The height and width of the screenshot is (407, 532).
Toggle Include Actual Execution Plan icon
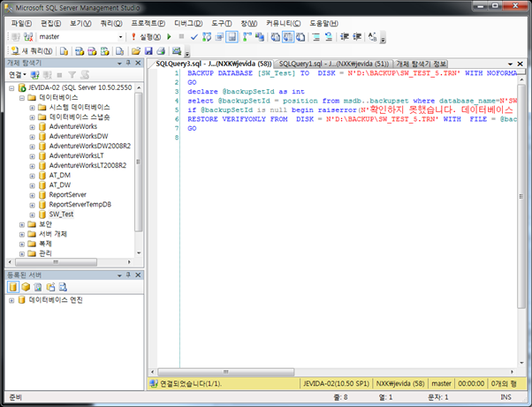247,36
